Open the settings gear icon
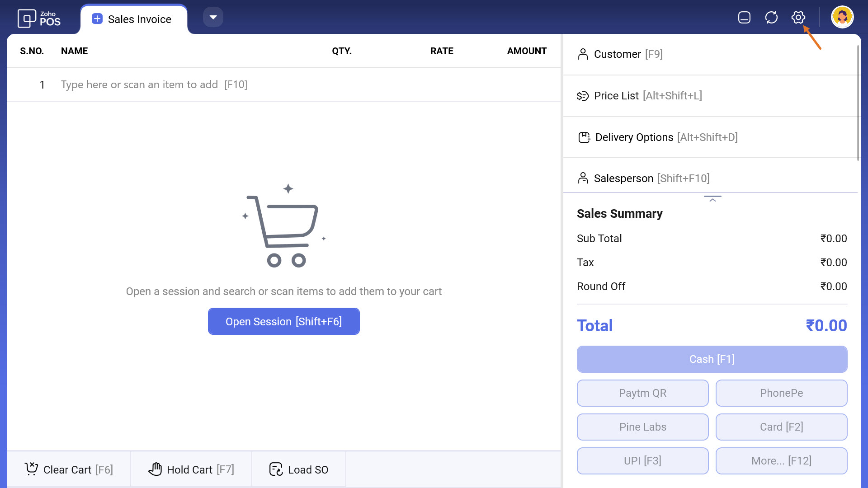868x488 pixels. click(x=798, y=18)
